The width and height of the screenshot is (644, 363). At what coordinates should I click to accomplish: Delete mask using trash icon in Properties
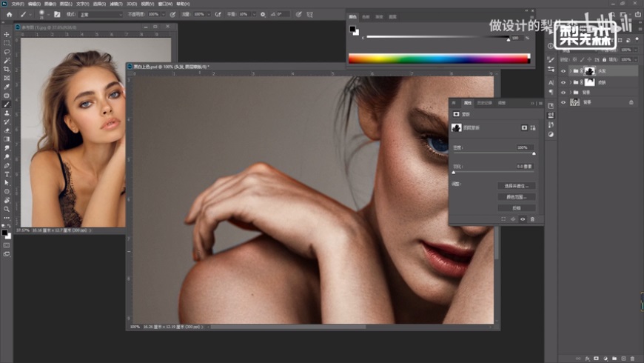tap(532, 219)
